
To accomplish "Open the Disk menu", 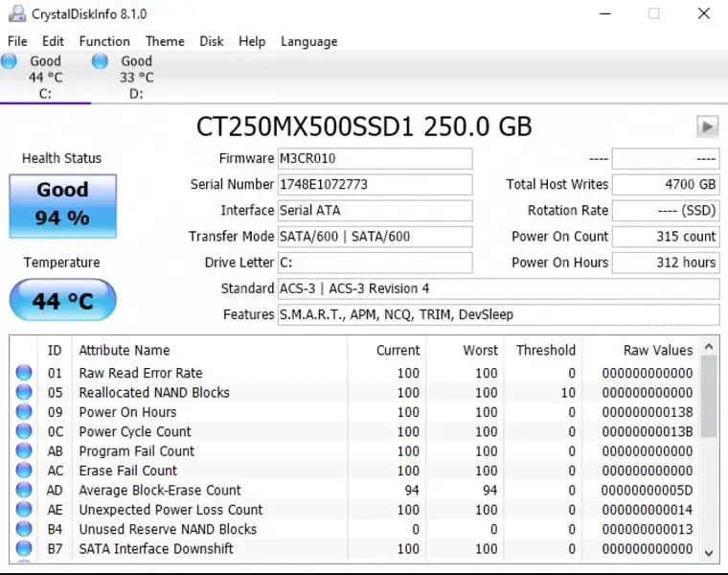I will pyautogui.click(x=212, y=41).
